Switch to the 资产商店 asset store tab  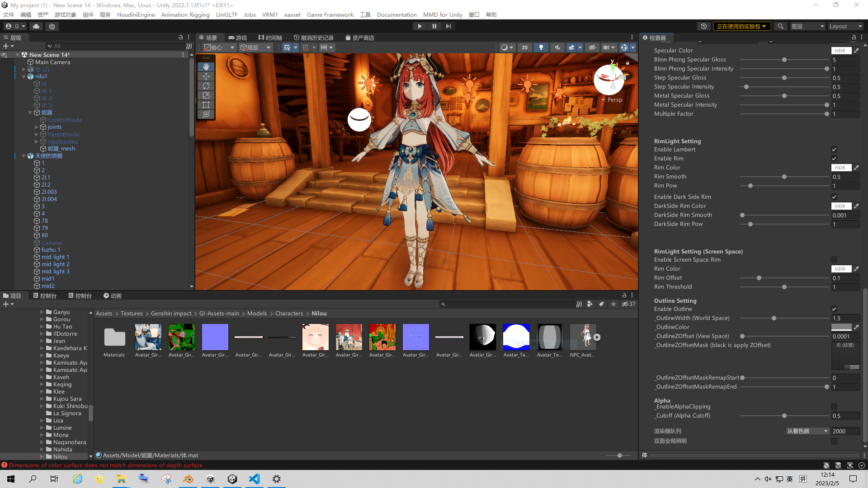coord(360,38)
